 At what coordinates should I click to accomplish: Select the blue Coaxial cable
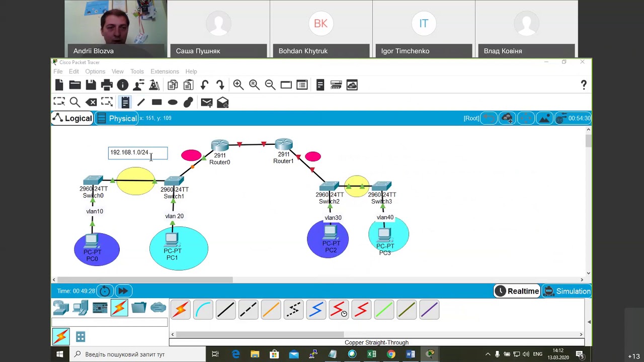pyautogui.click(x=316, y=310)
